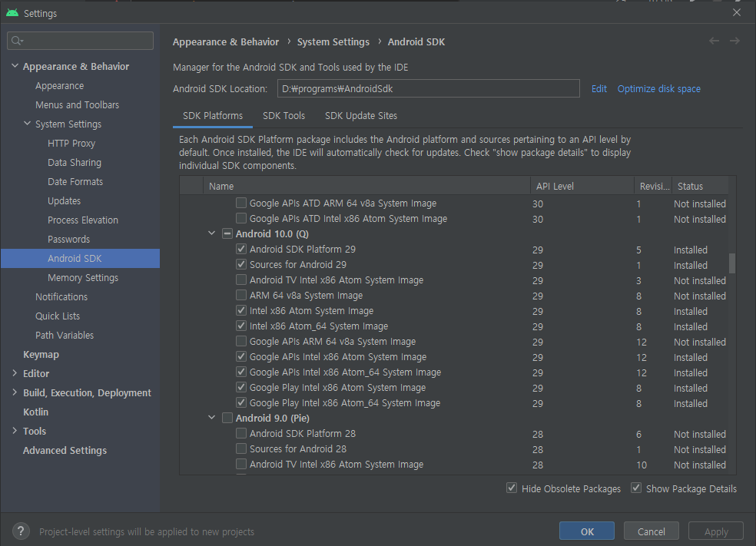The height and width of the screenshot is (546, 756).
Task: Click the Apply button
Action: pyautogui.click(x=716, y=531)
